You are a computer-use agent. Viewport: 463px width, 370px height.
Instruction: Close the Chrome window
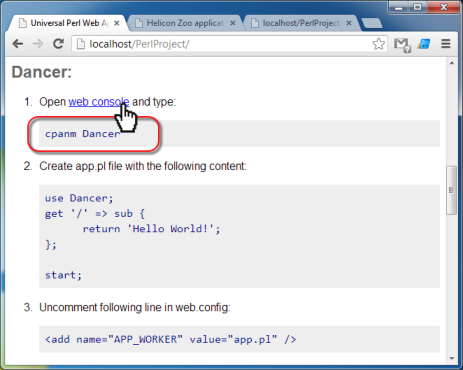[x=443, y=7]
